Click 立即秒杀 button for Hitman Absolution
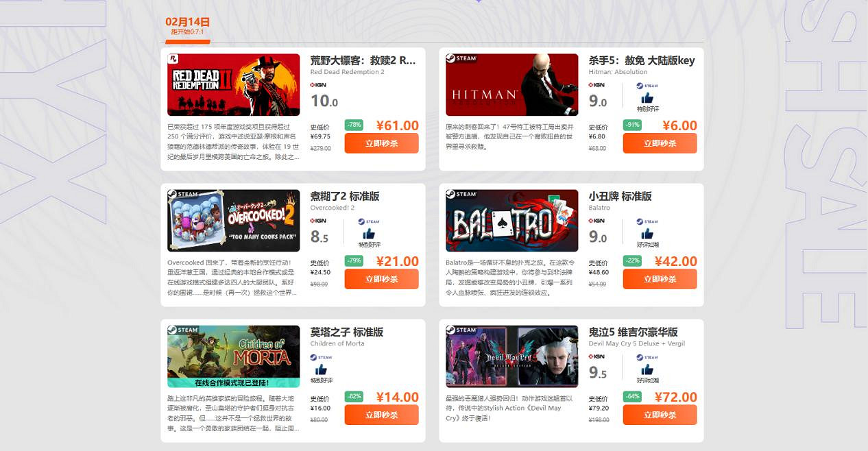This screenshot has height=451, width=868. pos(660,143)
